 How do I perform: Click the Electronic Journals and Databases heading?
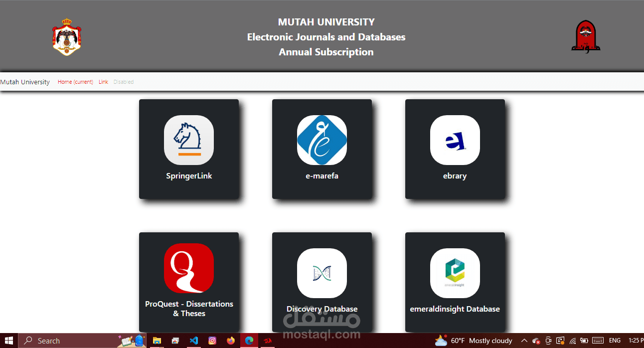[326, 37]
